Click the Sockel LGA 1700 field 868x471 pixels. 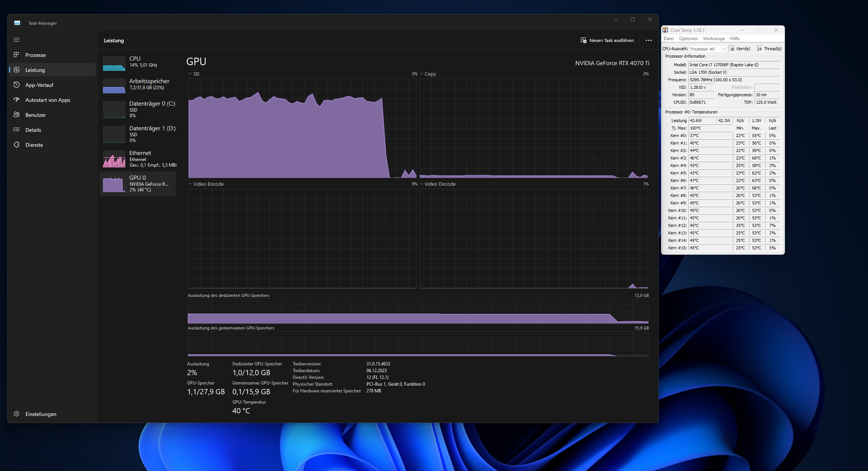[x=734, y=72]
